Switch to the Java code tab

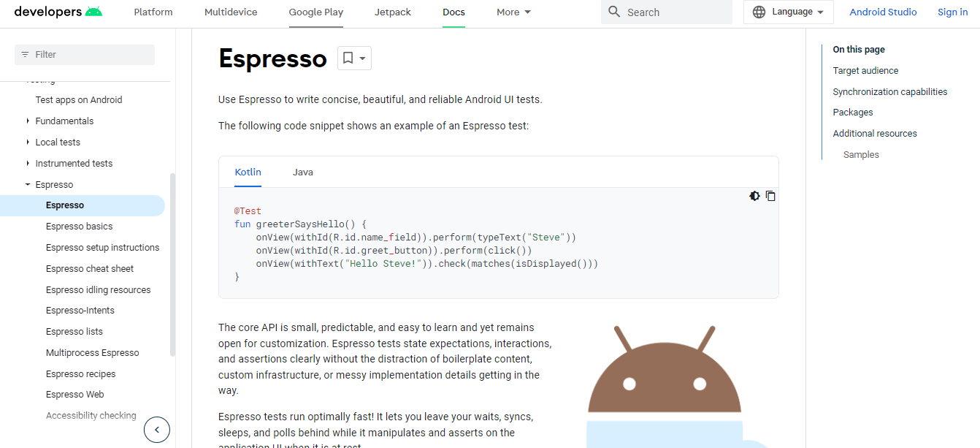(303, 172)
